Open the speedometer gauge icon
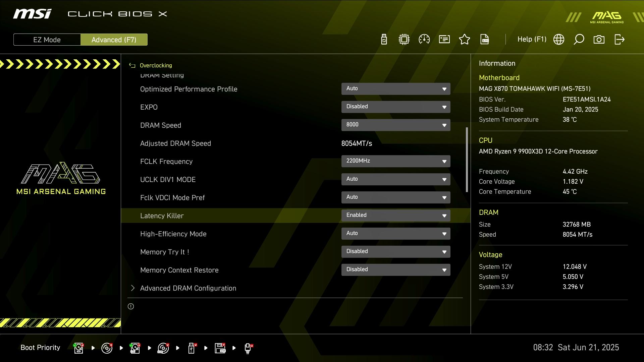The height and width of the screenshot is (362, 644). 424,40
